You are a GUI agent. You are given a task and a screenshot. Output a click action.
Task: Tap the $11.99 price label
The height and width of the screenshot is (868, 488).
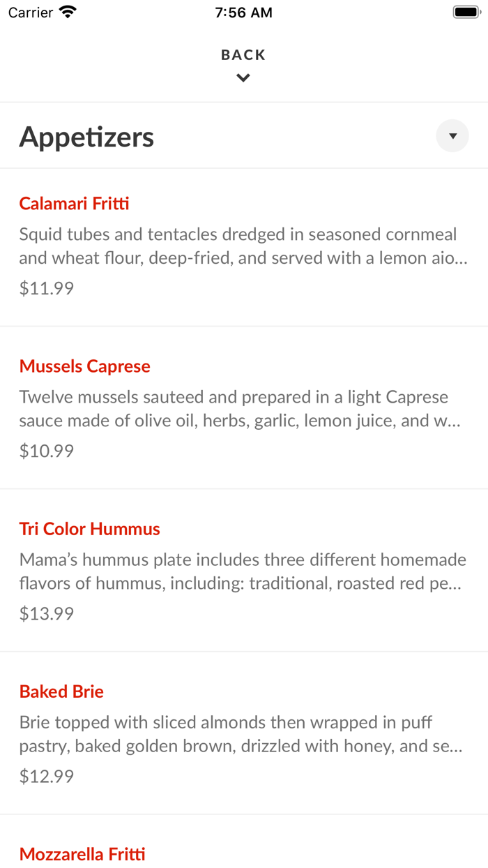pyautogui.click(x=46, y=287)
